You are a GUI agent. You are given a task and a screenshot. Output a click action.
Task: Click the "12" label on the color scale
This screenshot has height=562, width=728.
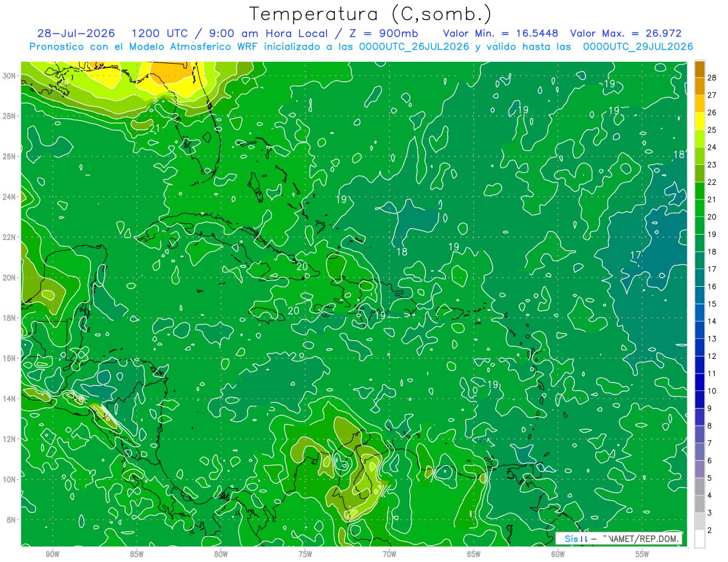coord(712,356)
